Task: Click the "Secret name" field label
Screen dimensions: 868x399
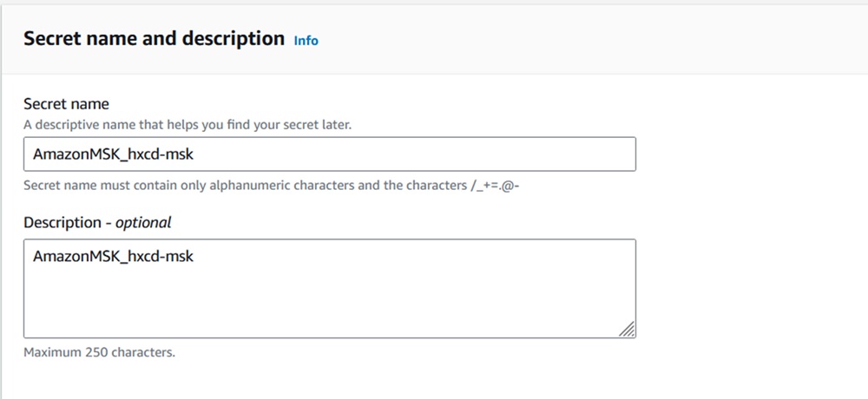Action: pyautogui.click(x=66, y=104)
